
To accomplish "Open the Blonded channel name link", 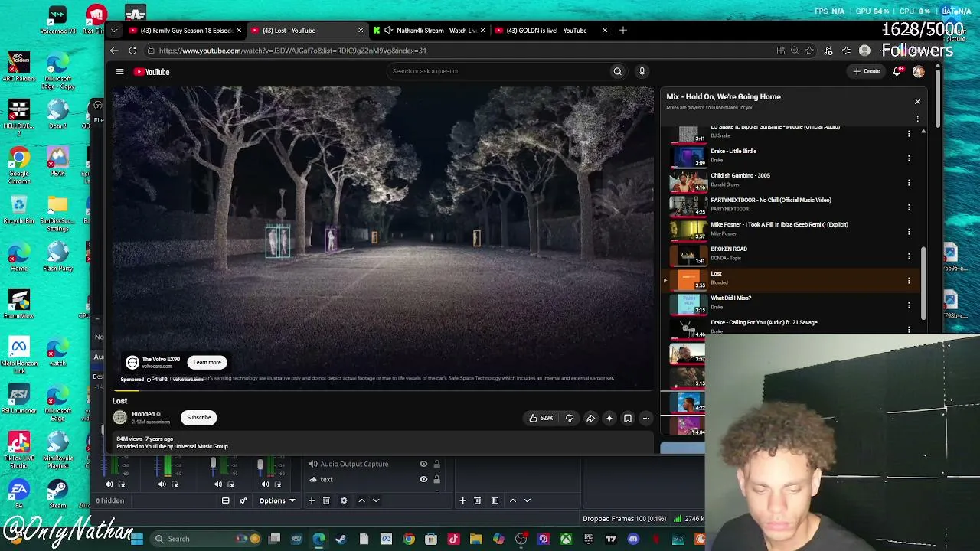I will click(143, 414).
